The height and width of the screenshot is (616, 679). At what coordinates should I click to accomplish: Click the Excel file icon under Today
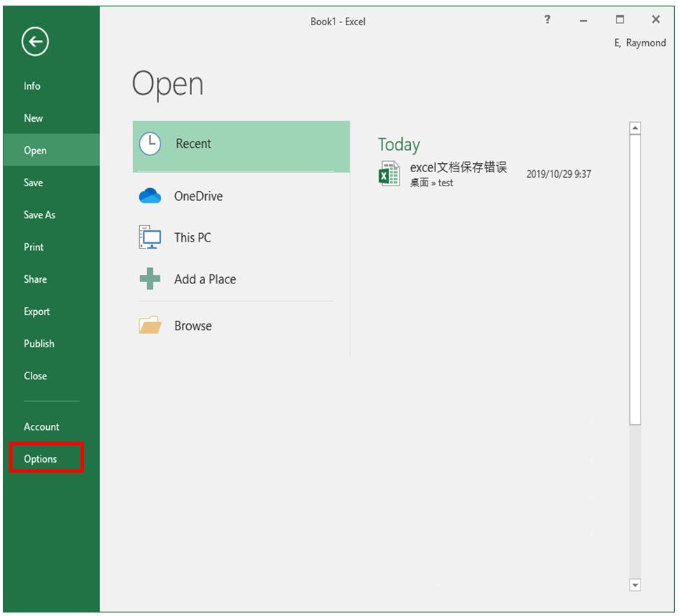tap(388, 174)
